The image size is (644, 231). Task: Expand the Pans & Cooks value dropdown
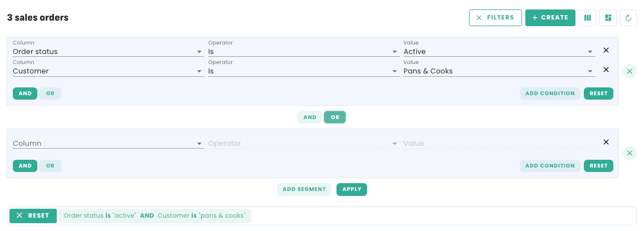(499, 71)
